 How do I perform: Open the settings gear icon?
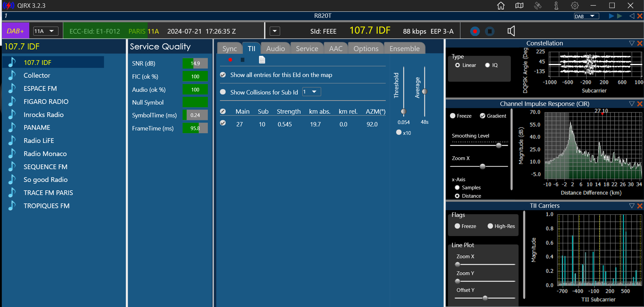575,6
